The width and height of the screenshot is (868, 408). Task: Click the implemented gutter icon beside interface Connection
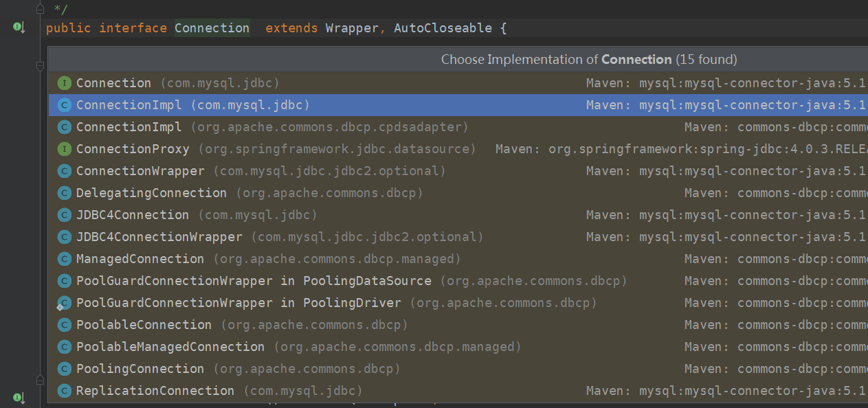coord(19,27)
